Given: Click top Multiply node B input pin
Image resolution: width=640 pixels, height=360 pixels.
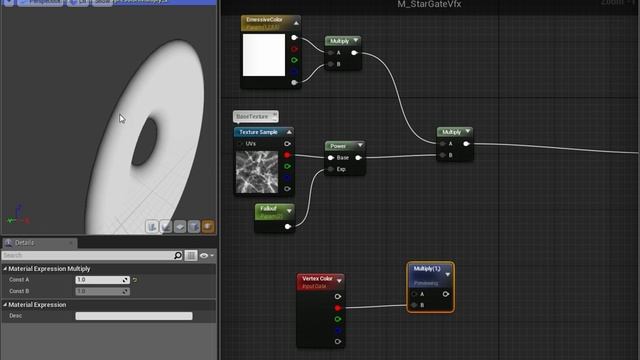Looking at the screenshot, I should click(331, 64).
